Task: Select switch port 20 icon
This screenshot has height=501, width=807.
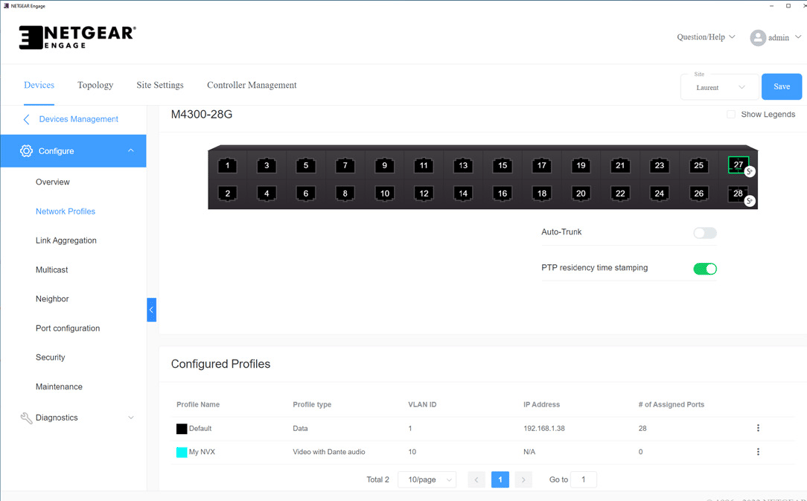Action: (x=581, y=193)
